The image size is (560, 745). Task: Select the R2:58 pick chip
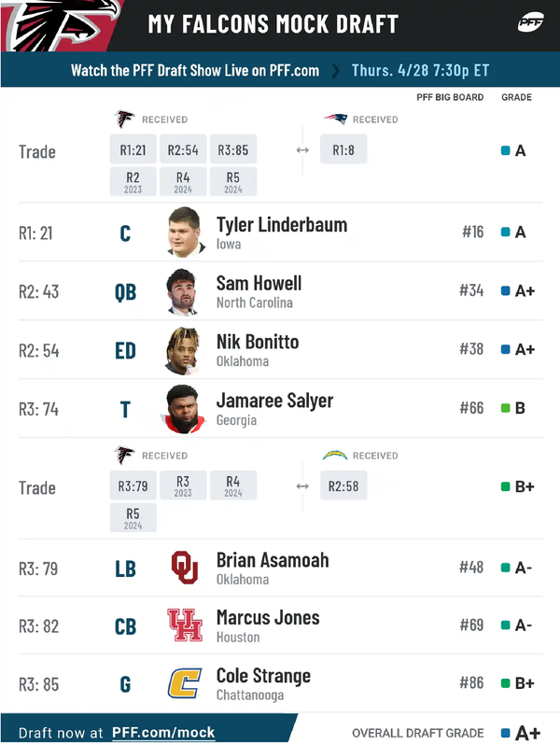click(343, 485)
